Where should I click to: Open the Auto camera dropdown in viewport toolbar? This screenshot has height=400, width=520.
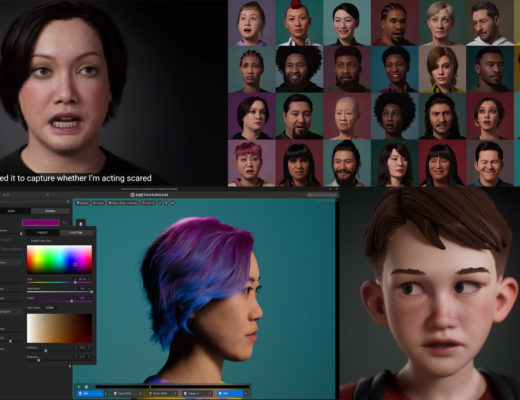click(x=98, y=203)
